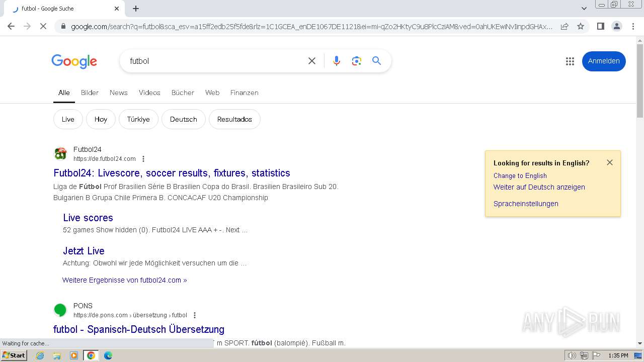This screenshot has width=644, height=362.
Task: Switch to the Finanzen tab
Action: [245, 93]
